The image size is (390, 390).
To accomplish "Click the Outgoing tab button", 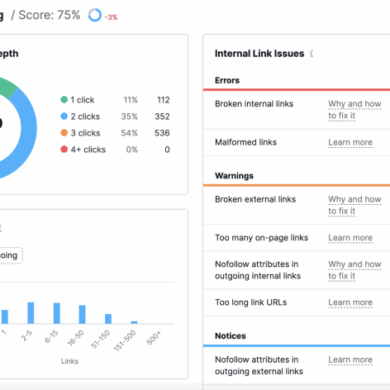I will [9, 256].
